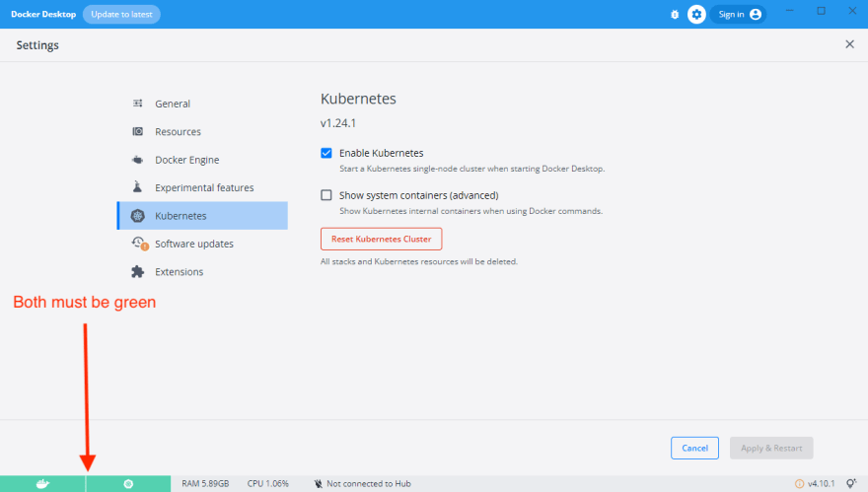Click the bug troubleshoot icon in title bar
The width and height of the screenshot is (868, 492).
[675, 15]
